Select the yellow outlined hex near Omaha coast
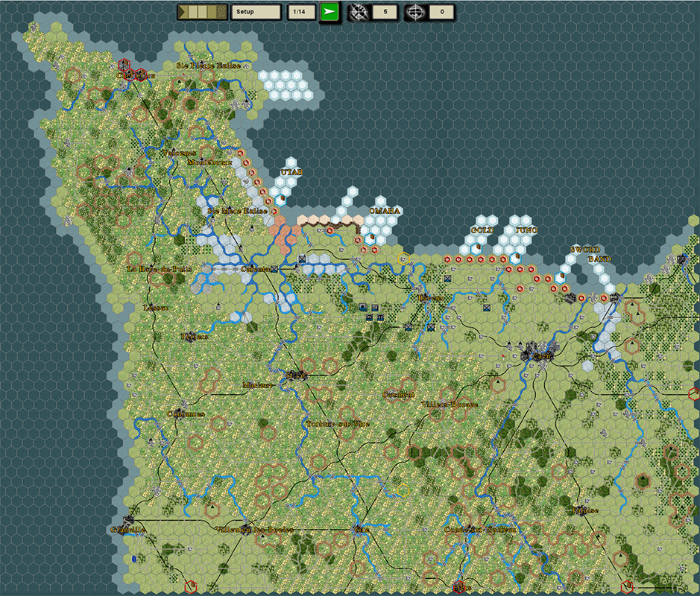Screen dimensions: 700x596 pyautogui.click(x=403, y=259)
